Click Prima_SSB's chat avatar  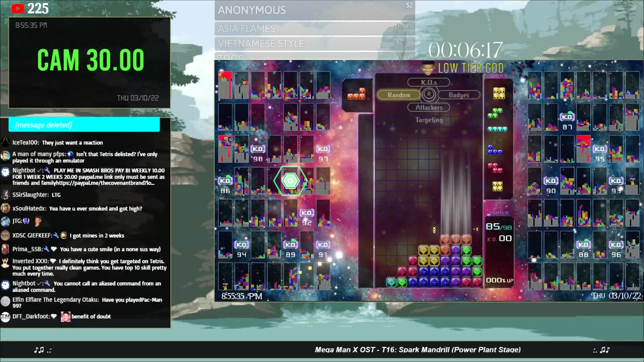click(5, 249)
